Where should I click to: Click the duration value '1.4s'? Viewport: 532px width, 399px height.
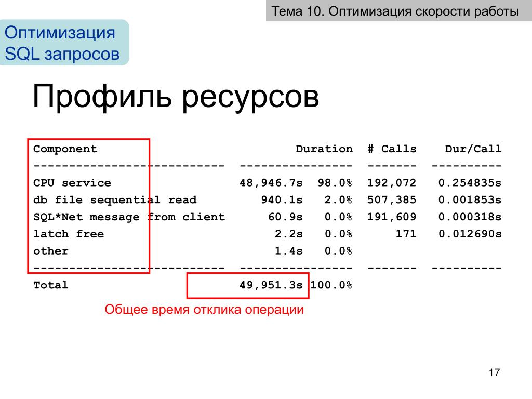(288, 251)
